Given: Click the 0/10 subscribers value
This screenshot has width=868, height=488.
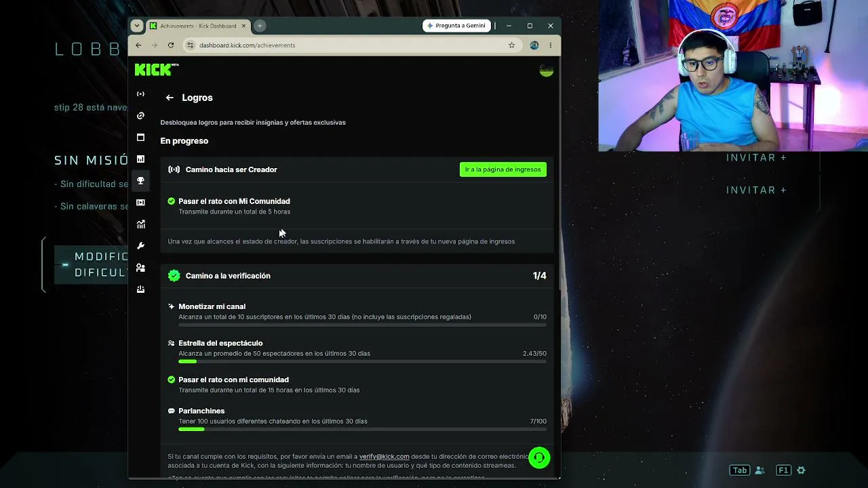Looking at the screenshot, I should [x=540, y=317].
